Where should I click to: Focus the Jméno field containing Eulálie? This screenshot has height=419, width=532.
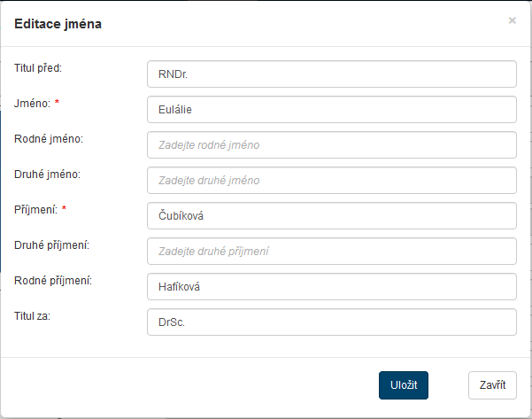[x=331, y=110]
